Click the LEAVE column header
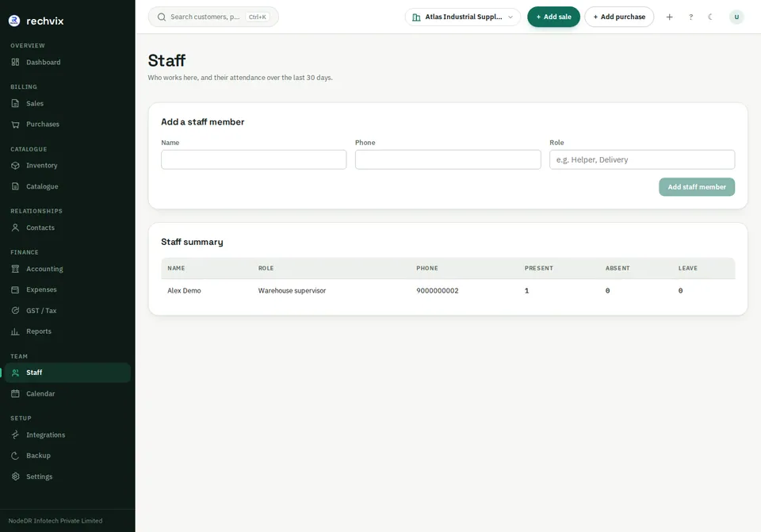 tap(688, 269)
